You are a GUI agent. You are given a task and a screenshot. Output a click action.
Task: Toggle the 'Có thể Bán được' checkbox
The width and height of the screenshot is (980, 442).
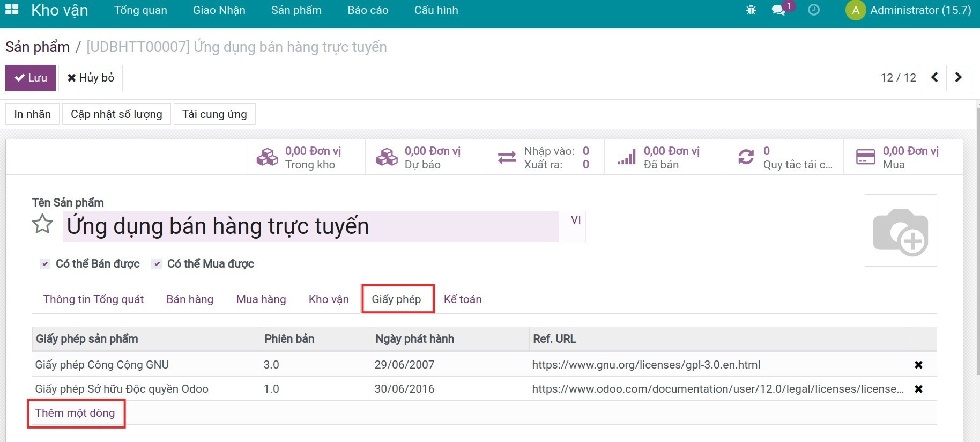click(x=46, y=264)
